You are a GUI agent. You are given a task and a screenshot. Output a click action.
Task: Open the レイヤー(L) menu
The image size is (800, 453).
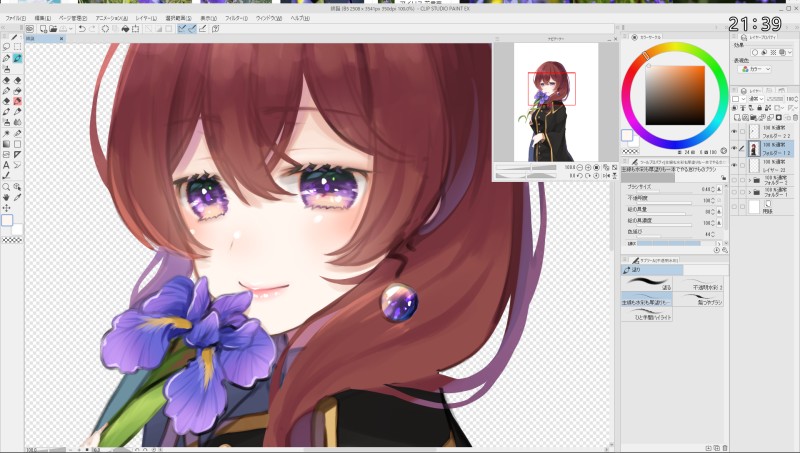click(146, 18)
